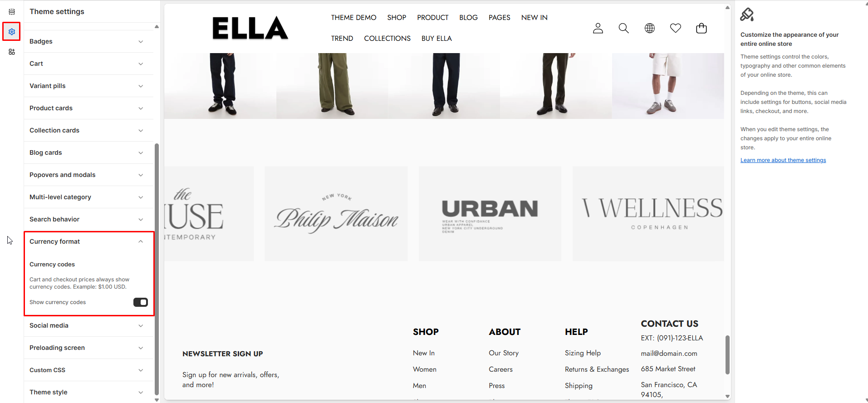Click Learn more about theme settings link

783,160
